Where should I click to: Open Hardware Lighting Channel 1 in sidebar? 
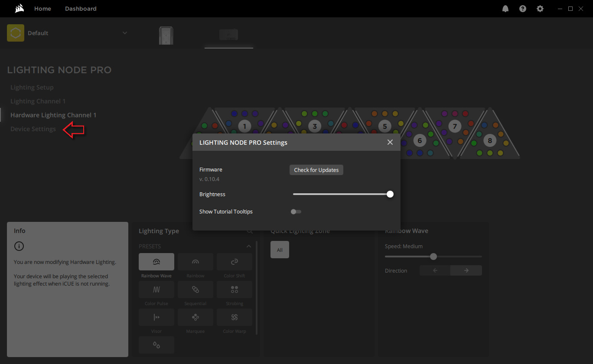(53, 115)
